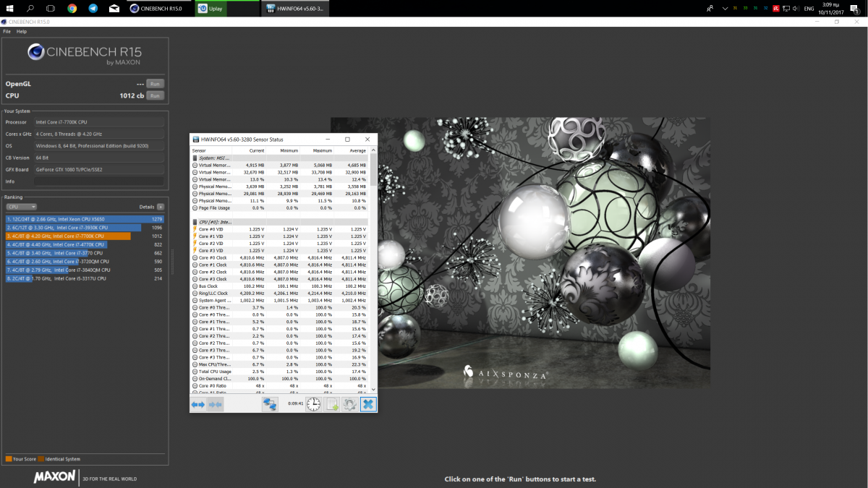Viewport: 868px width, 488px height.
Task: Select the i5-3317U ranking entry
Action: 85,278
